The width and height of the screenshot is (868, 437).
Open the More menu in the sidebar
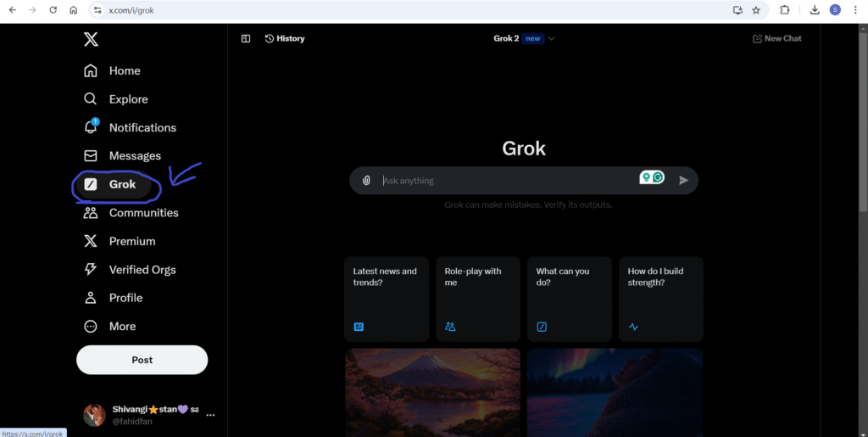pos(109,326)
